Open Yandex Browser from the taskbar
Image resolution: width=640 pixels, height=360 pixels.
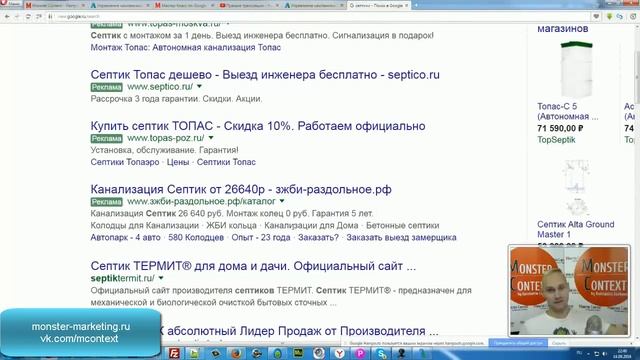click(x=340, y=353)
